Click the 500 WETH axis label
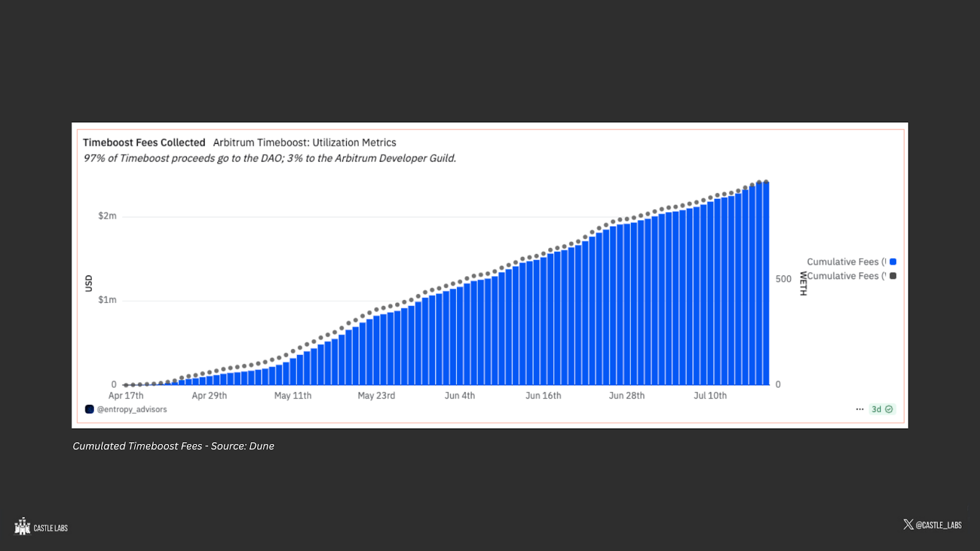 tap(783, 279)
